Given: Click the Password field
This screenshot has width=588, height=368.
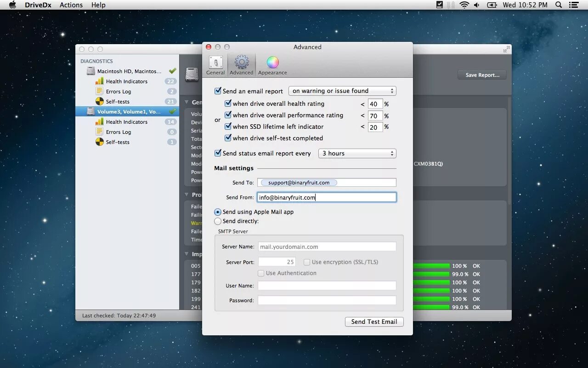Looking at the screenshot, I should [x=327, y=300].
